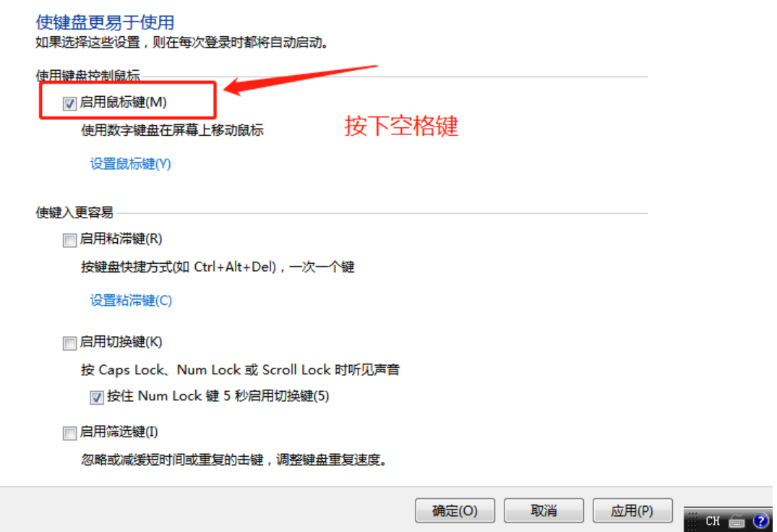Click the CH language indicator

(713, 520)
